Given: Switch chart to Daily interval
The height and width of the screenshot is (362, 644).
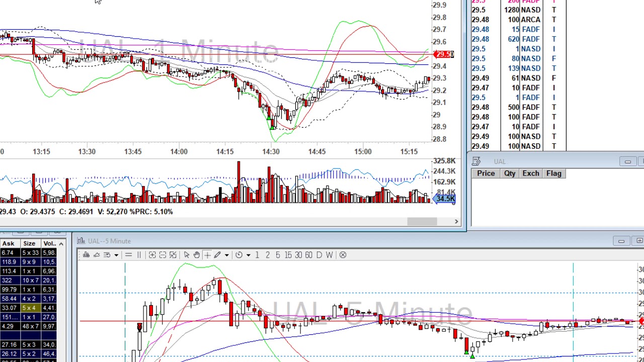Looking at the screenshot, I should pyautogui.click(x=319, y=255).
